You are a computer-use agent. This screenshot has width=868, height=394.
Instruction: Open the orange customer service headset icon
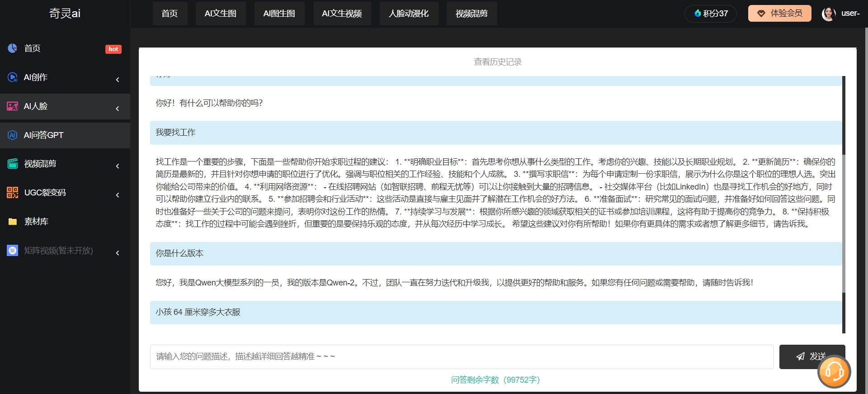coord(834,372)
